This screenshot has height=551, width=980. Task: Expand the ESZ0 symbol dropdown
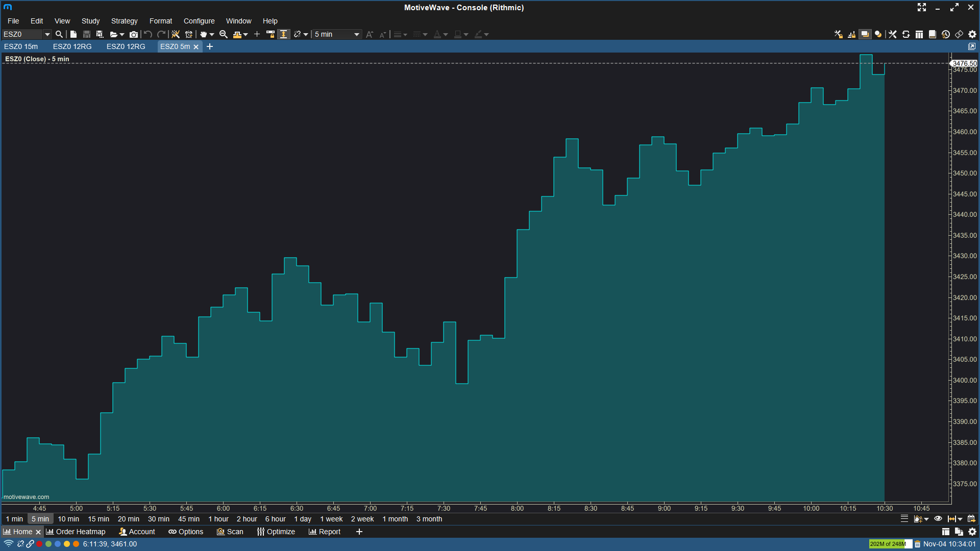(47, 34)
